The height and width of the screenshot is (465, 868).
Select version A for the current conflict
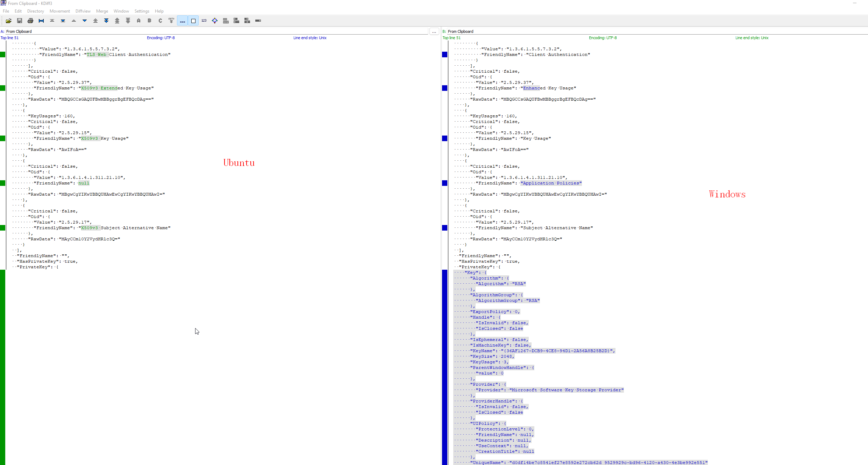(x=138, y=21)
